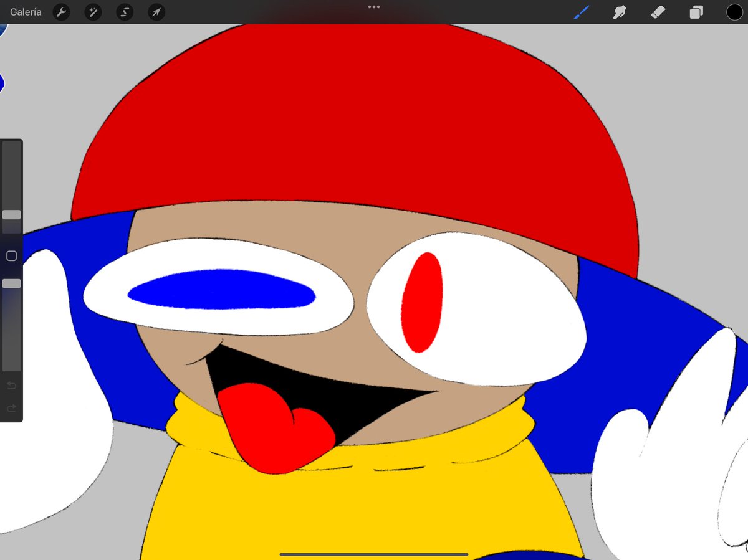This screenshot has width=748, height=560.
Task: Tap the square modify button on sidebar
Action: pos(11,256)
